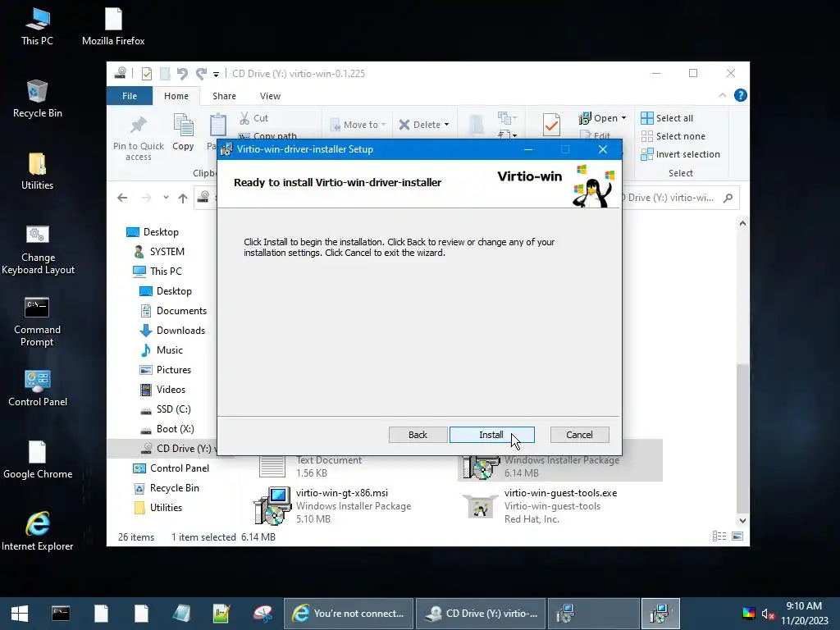Open Documents in navigation tree
This screenshot has width=840, height=630.
coord(173,311)
